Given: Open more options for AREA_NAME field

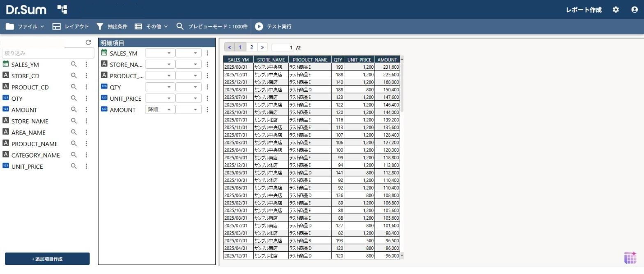Looking at the screenshot, I should point(86,132).
